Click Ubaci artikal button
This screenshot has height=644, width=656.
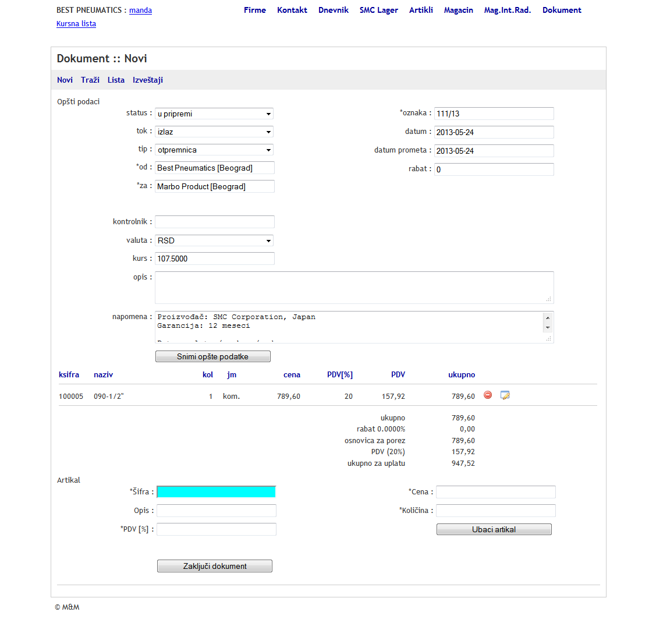click(494, 529)
